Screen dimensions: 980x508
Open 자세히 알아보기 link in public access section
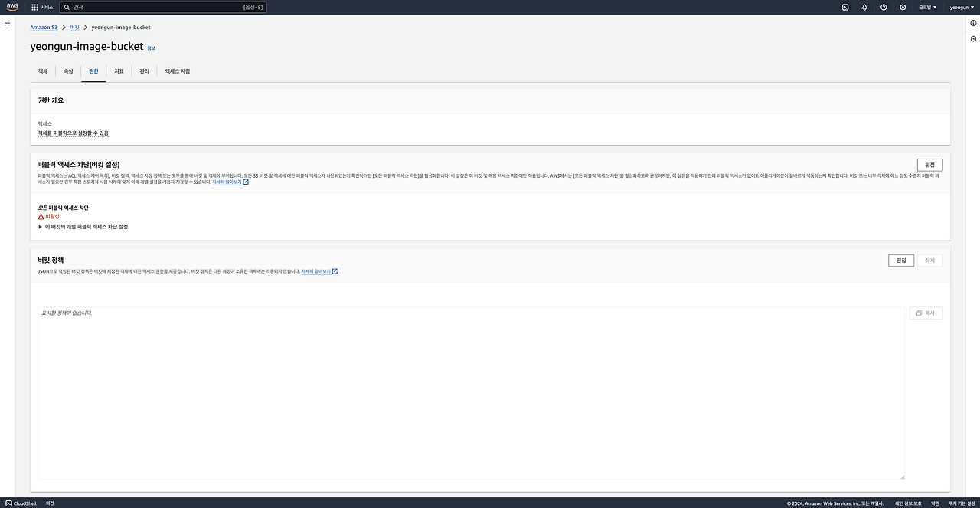pyautogui.click(x=230, y=182)
